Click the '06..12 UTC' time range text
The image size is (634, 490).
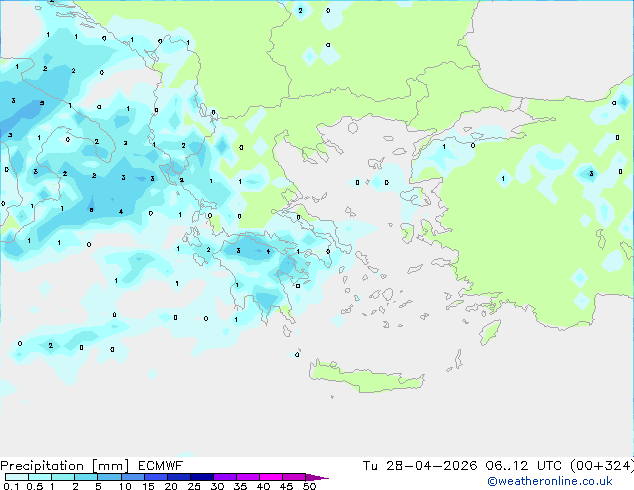[524, 466]
